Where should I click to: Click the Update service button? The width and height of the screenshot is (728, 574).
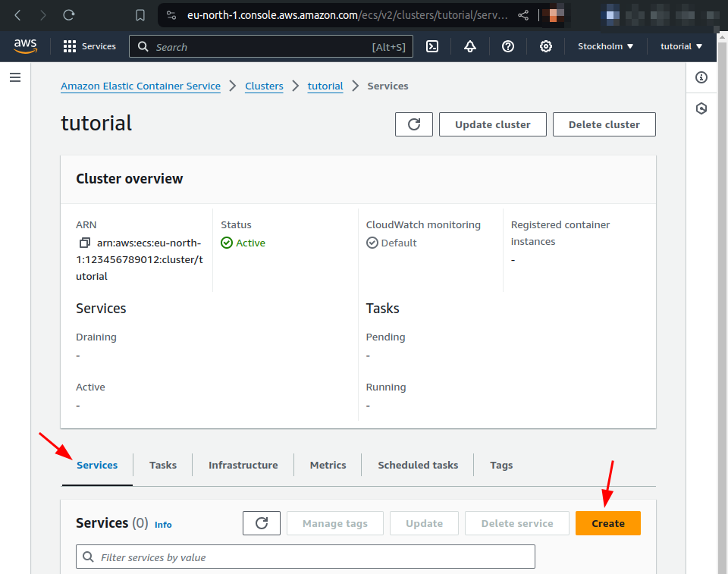[425, 523]
